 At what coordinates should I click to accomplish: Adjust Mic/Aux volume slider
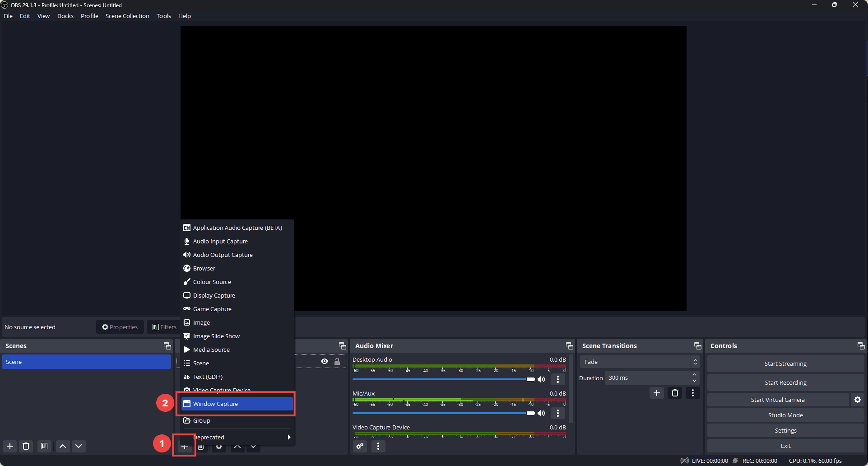[x=444, y=413]
